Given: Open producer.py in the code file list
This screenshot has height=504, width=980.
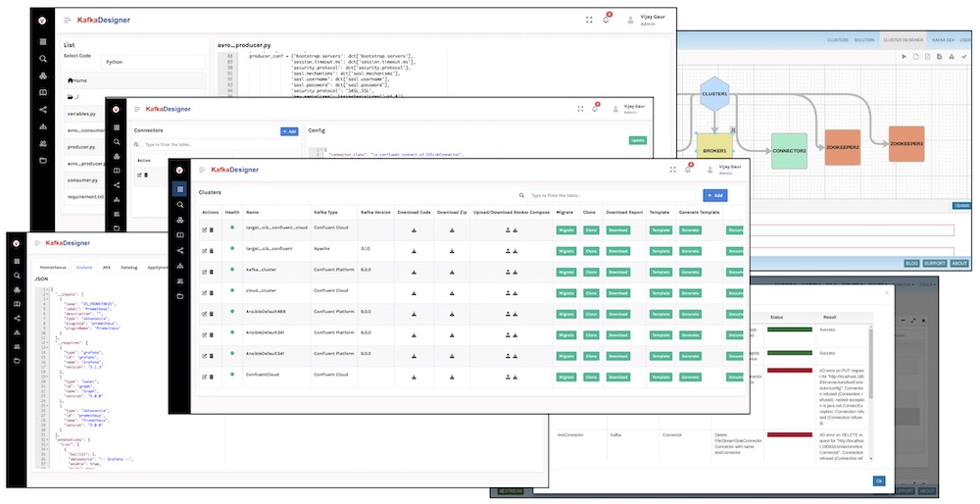Looking at the screenshot, I should 81,147.
